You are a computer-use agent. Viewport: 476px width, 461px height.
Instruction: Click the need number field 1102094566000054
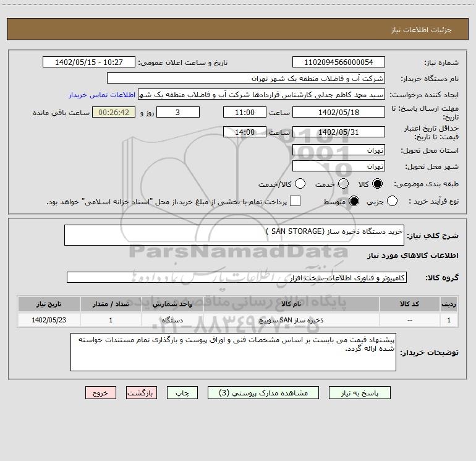click(339, 62)
